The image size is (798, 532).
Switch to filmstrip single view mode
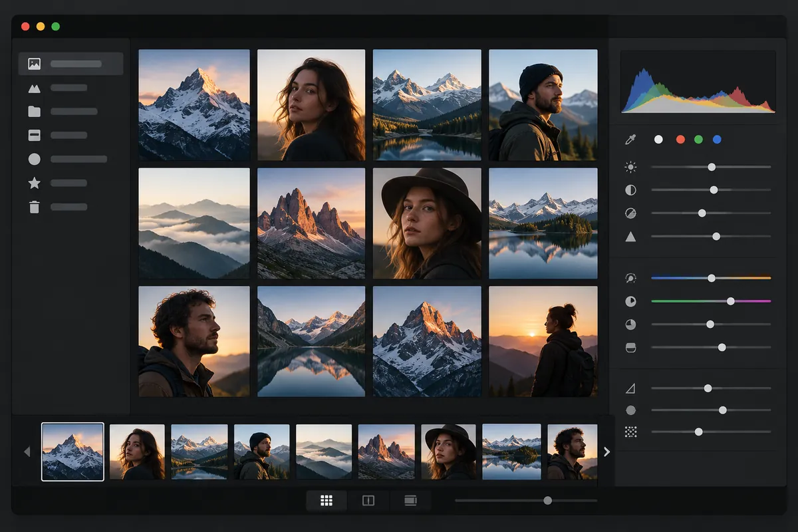point(410,501)
